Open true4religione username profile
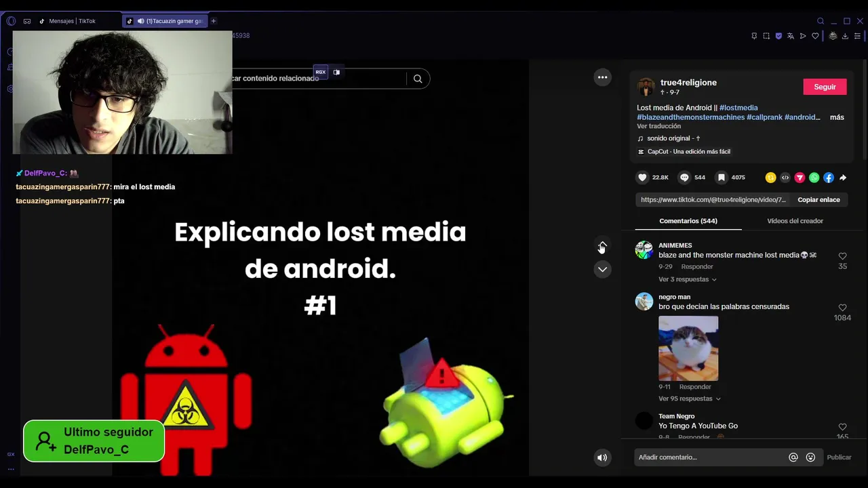The width and height of the screenshot is (868, 488). (x=688, y=83)
